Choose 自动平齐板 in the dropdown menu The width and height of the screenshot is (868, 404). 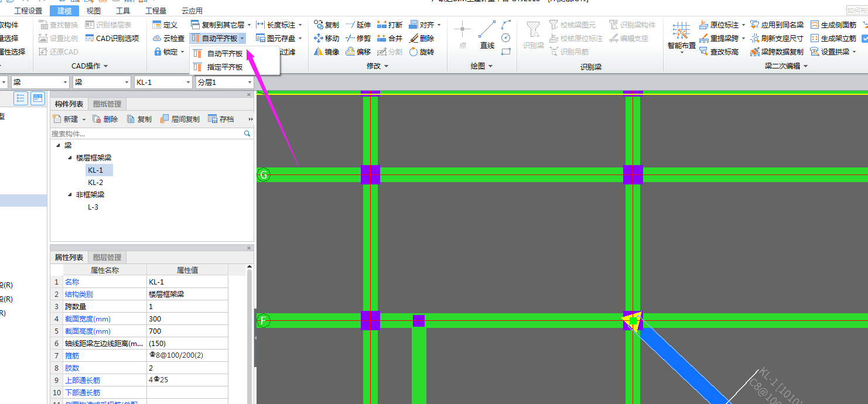[x=225, y=54]
